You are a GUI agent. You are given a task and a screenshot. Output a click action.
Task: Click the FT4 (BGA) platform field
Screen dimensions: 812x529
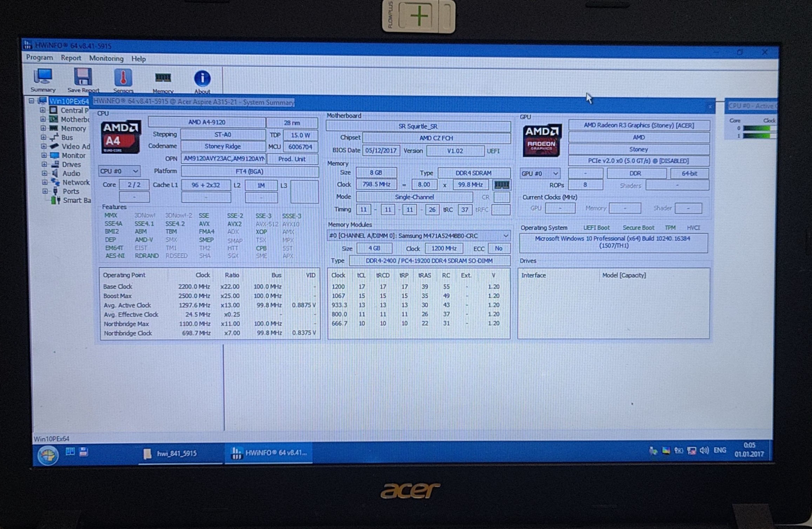pyautogui.click(x=249, y=171)
